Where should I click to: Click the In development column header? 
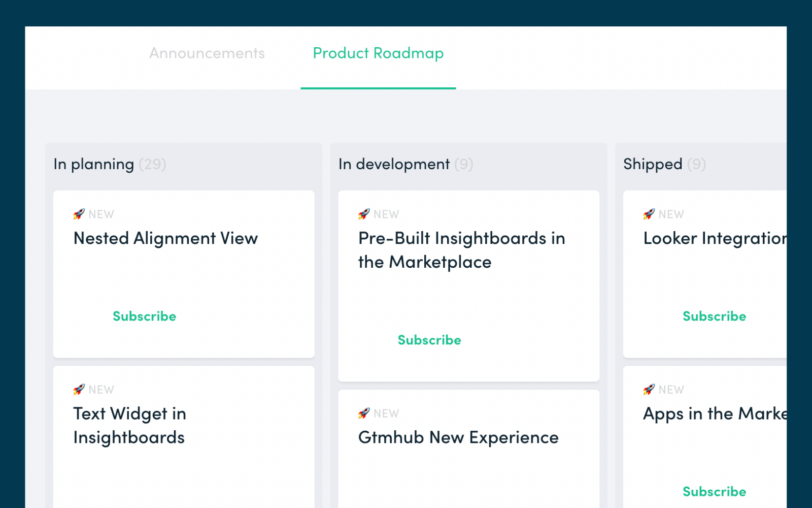click(394, 164)
